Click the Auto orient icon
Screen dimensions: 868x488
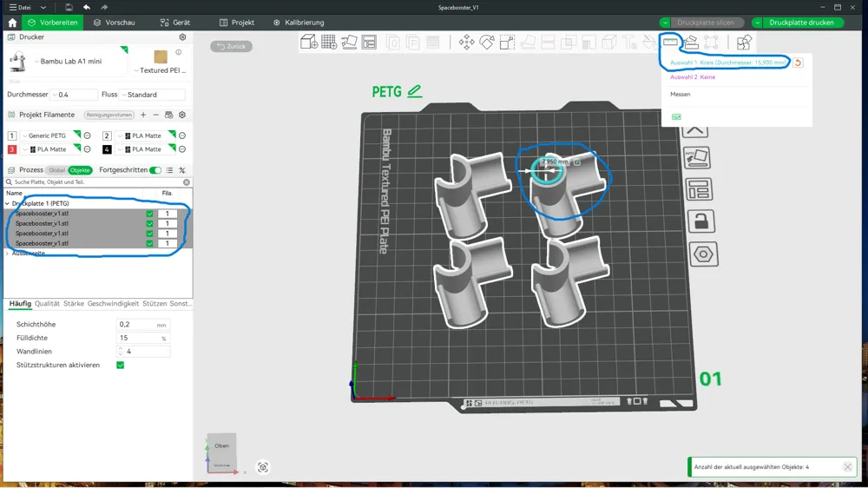349,42
